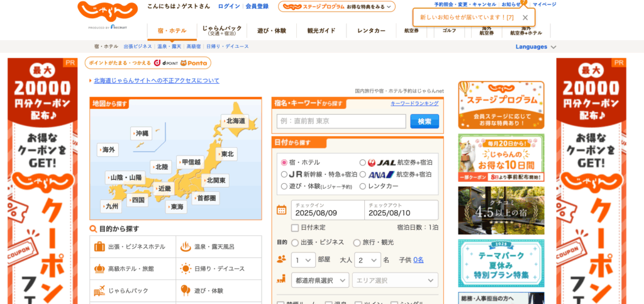Open the 遊び・体験 tab

point(272,31)
